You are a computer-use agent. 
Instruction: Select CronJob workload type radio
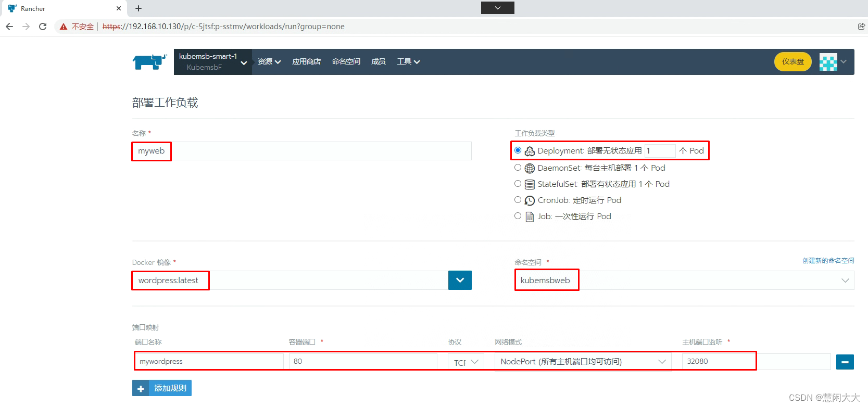click(x=518, y=200)
